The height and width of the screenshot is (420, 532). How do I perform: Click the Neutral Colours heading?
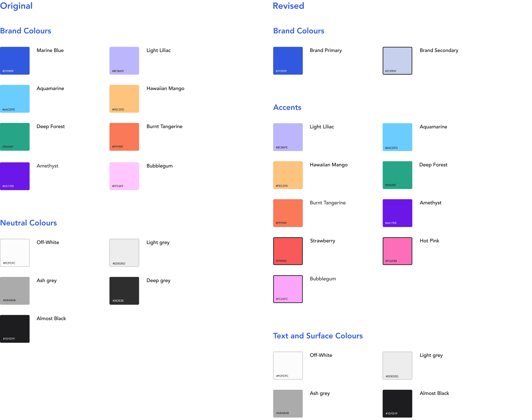(28, 223)
